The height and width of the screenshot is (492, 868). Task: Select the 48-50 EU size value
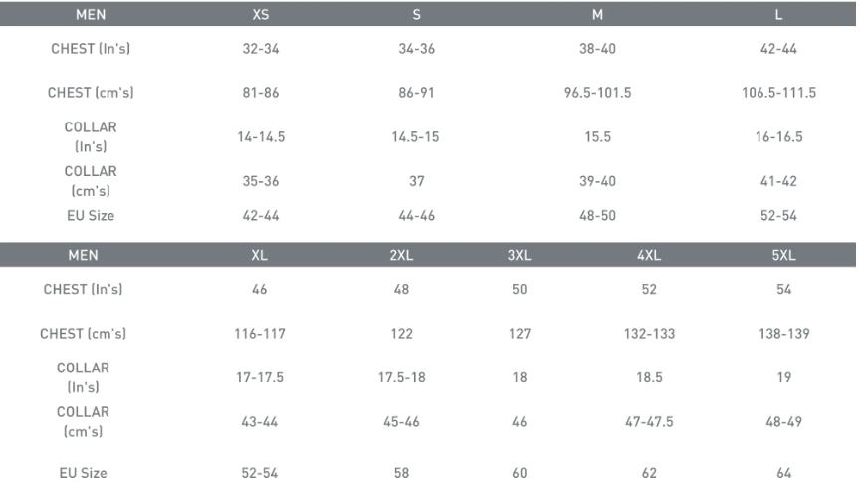[x=597, y=215]
